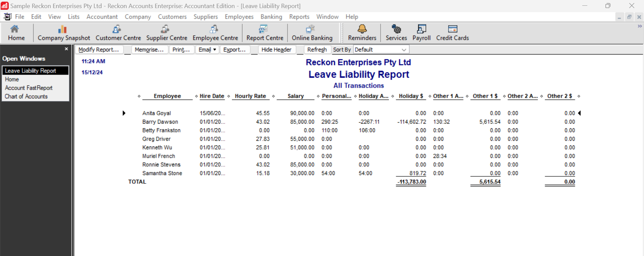Select employee Anita Goyal
This screenshot has width=644, height=256.
tap(156, 113)
